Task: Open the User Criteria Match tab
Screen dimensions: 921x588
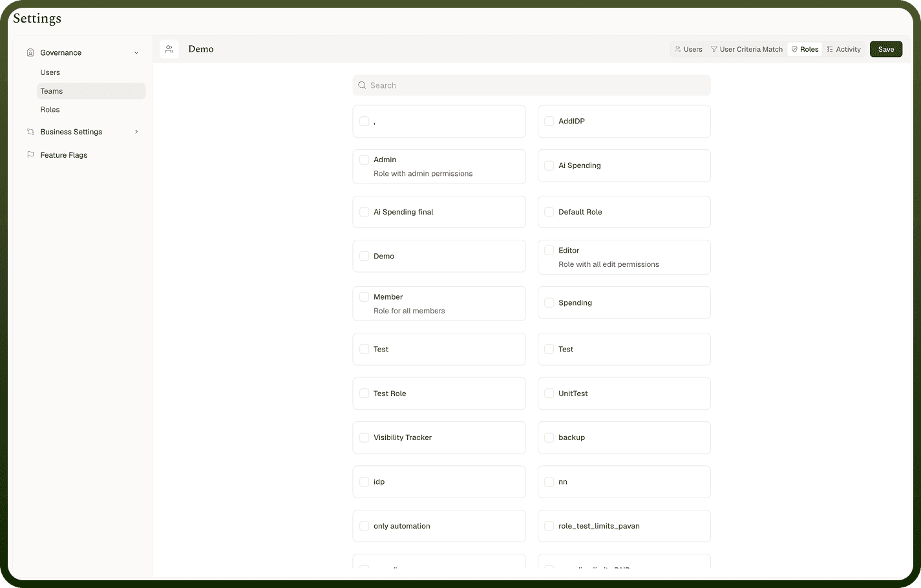Action: [x=746, y=49]
